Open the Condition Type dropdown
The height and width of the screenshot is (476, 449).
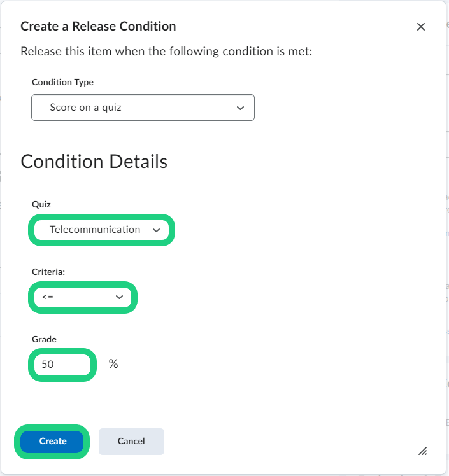click(143, 108)
